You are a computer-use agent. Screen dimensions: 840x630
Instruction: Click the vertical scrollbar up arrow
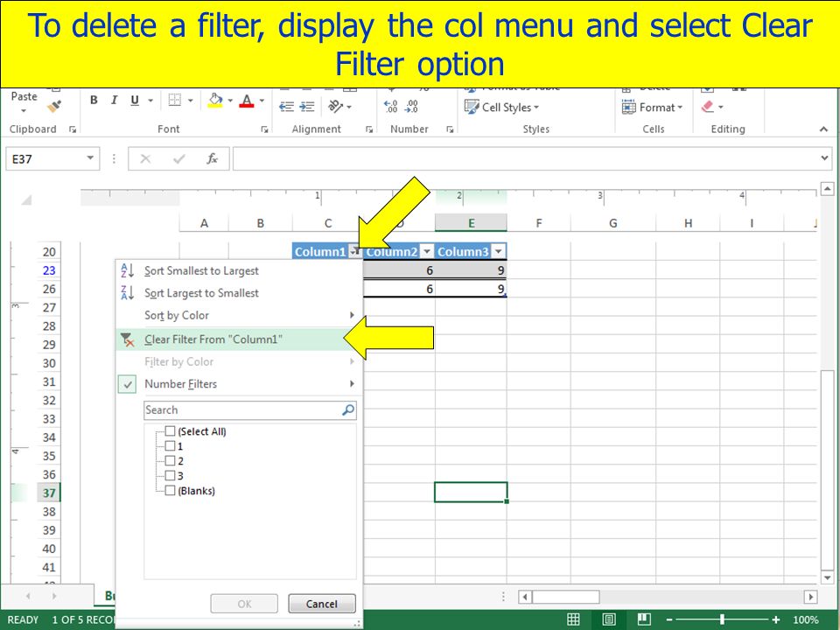(827, 189)
